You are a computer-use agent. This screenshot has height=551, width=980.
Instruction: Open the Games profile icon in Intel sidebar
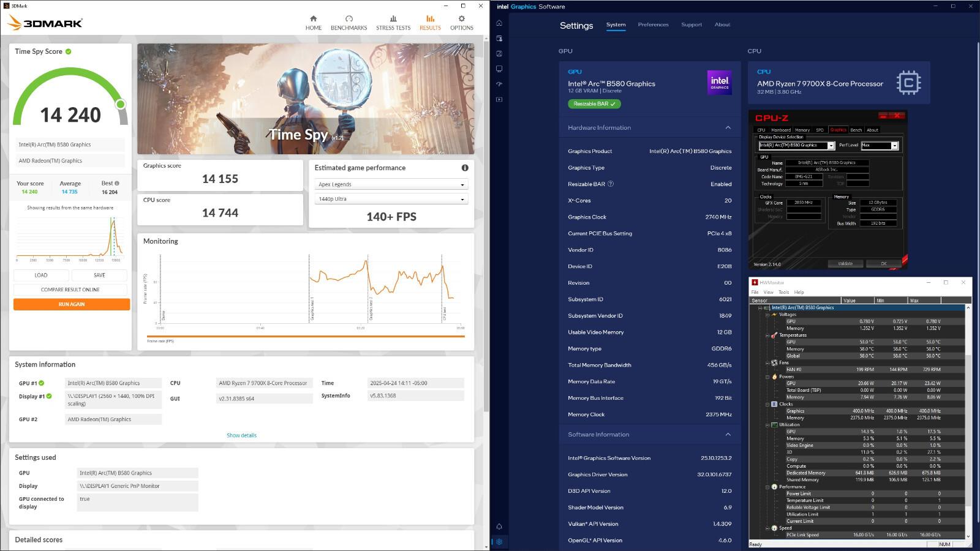coord(499,39)
